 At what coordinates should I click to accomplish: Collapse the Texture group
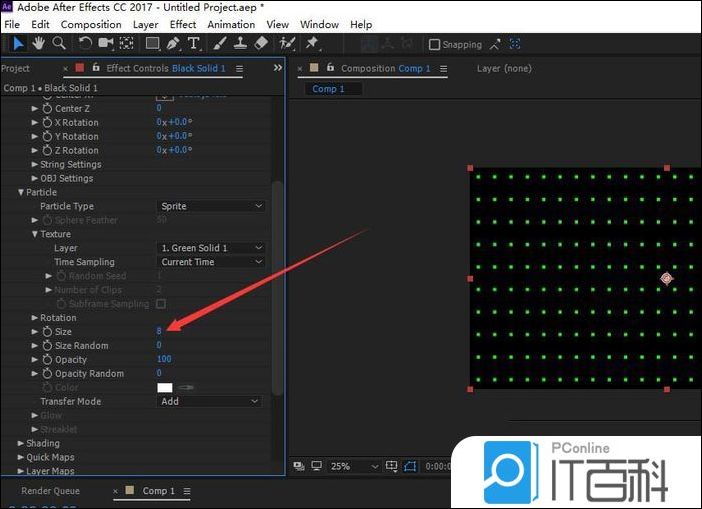click(x=34, y=234)
